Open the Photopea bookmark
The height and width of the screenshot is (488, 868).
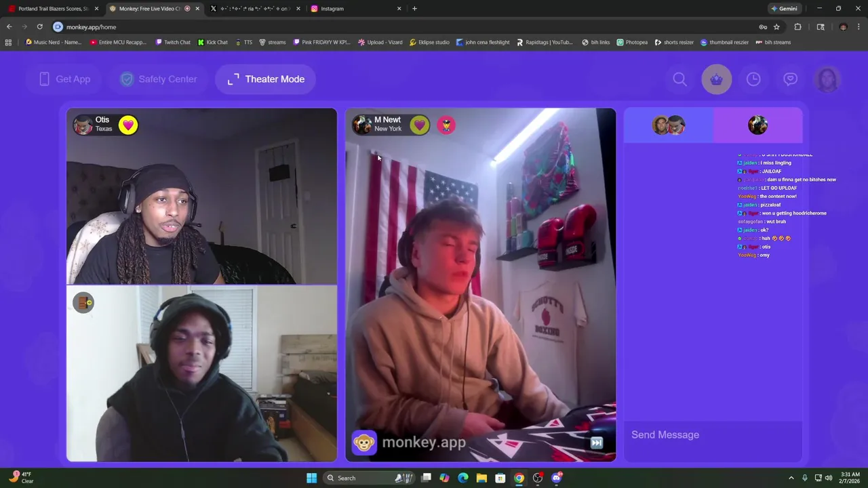632,42
